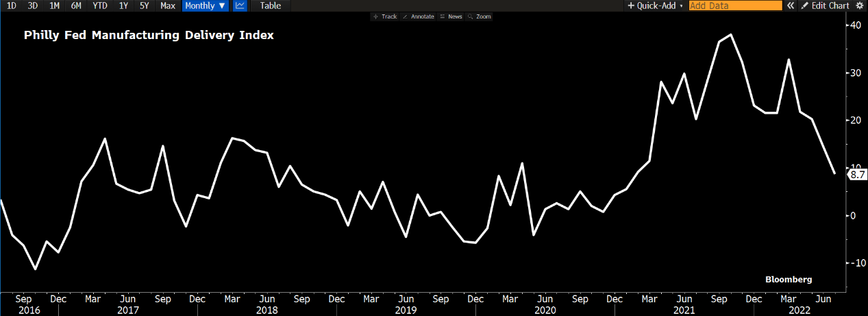Switch to the Table view
The height and width of the screenshot is (316, 868).
tap(270, 5)
